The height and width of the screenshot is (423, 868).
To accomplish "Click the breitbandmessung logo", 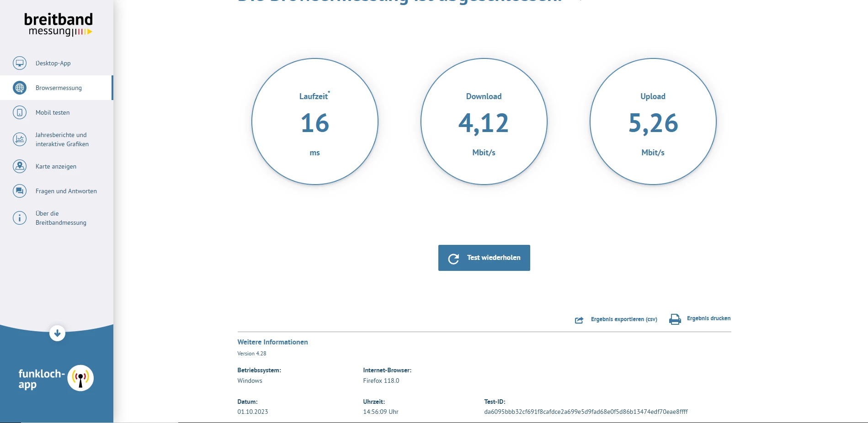I will pyautogui.click(x=58, y=25).
